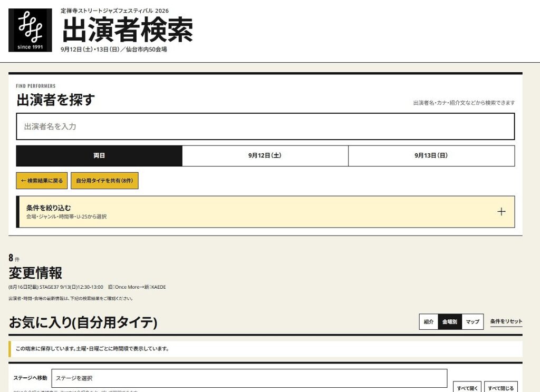Click the STAGE37 change notice text
Screen dimensions: 540x392
(87, 287)
